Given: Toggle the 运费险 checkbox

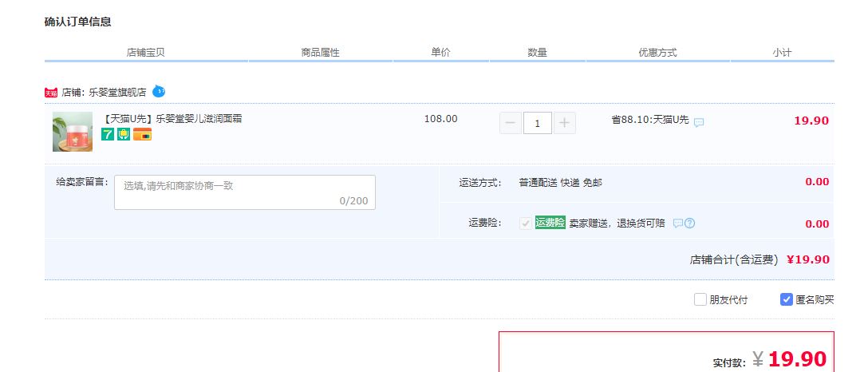Looking at the screenshot, I should tap(525, 223).
